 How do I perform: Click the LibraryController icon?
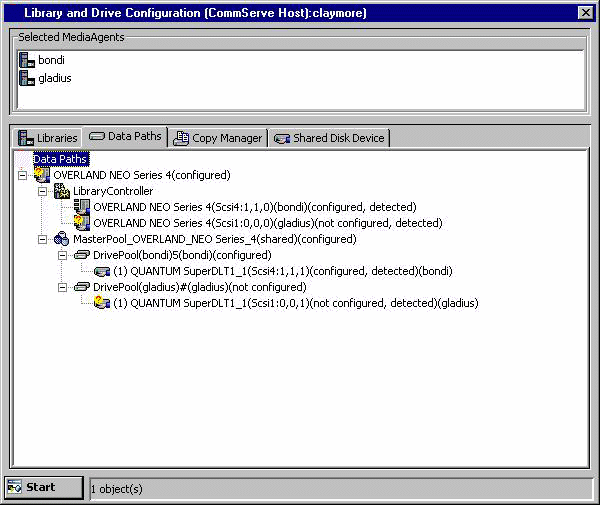pos(62,191)
